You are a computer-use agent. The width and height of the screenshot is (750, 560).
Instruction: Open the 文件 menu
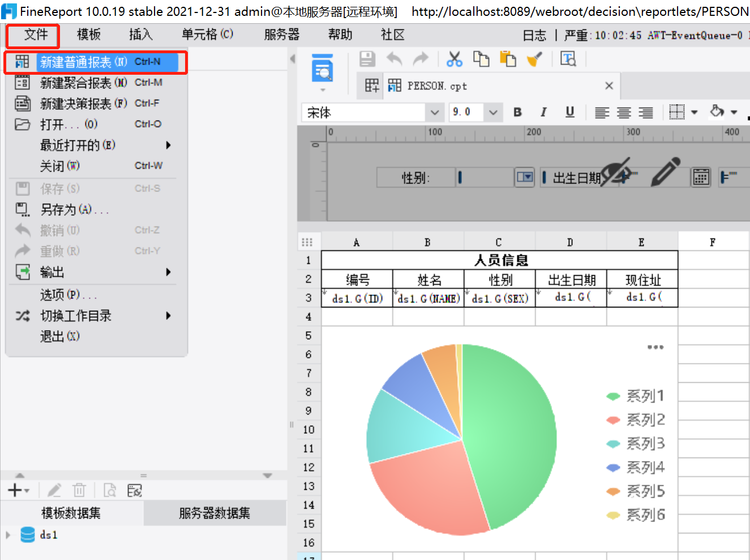35,35
